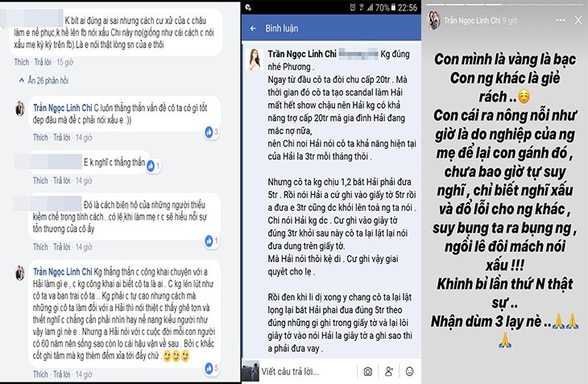Screen dimensions: 588x384
Task: Open Trần Ngọc Linh Chi name in Bình luận
Action: click(302, 54)
